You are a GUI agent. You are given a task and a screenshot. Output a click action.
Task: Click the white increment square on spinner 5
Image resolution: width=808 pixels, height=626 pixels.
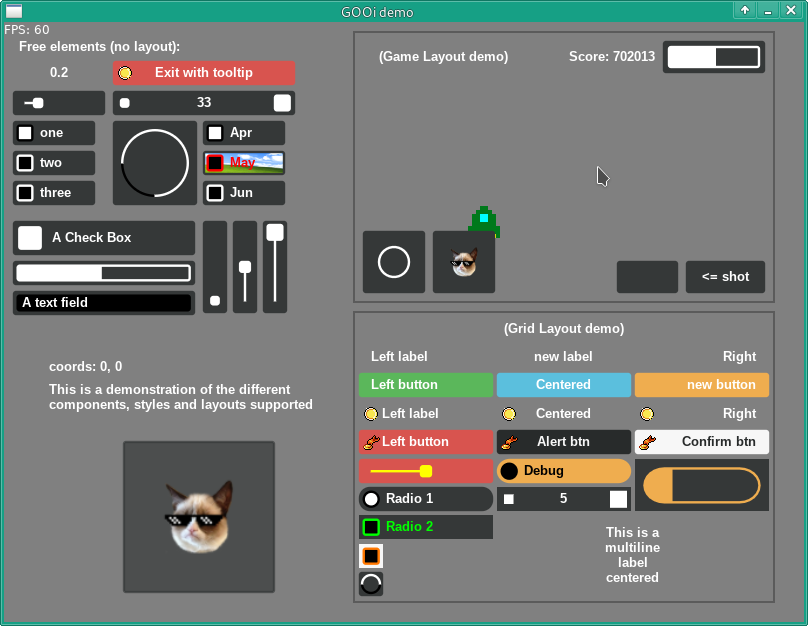click(x=618, y=499)
